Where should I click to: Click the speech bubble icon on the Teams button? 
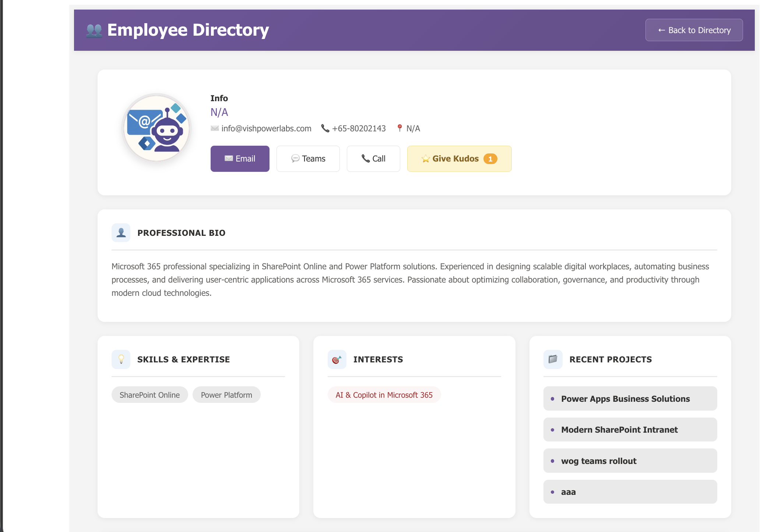[295, 159]
